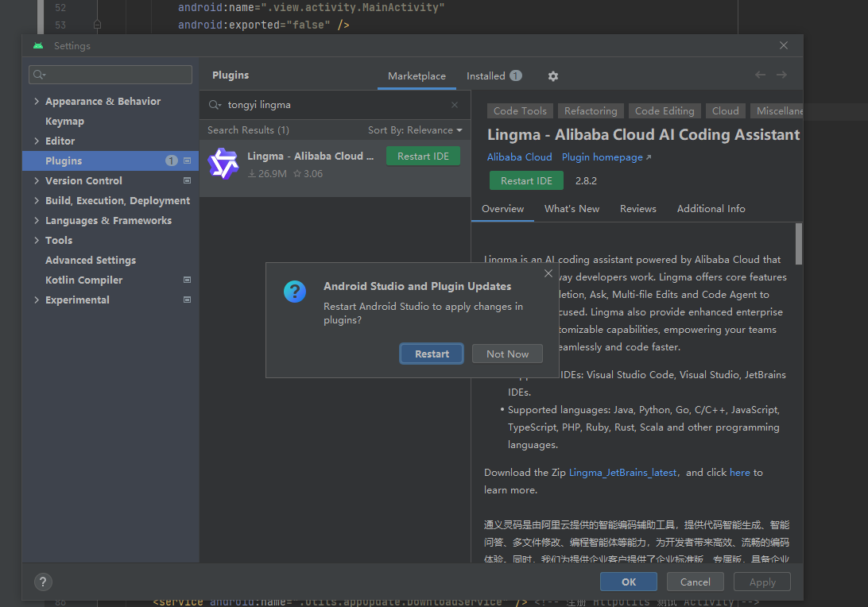Open the Reviews tab
Image resolution: width=868 pixels, height=607 pixels.
tap(637, 209)
